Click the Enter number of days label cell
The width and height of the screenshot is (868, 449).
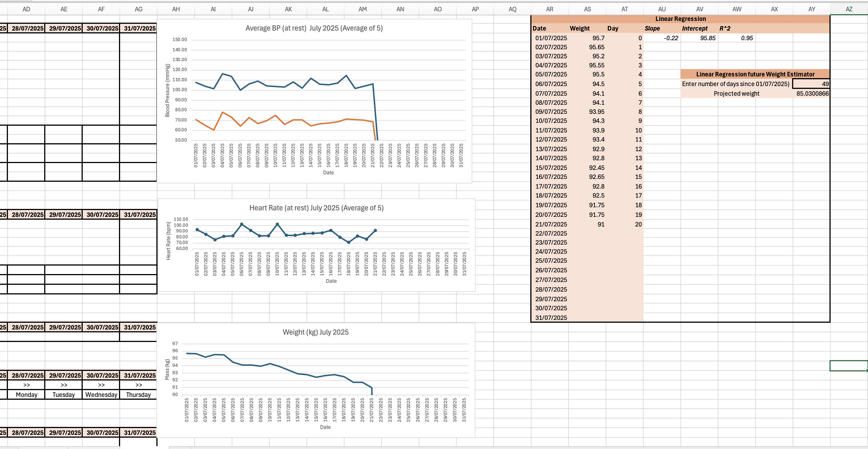[x=736, y=84]
